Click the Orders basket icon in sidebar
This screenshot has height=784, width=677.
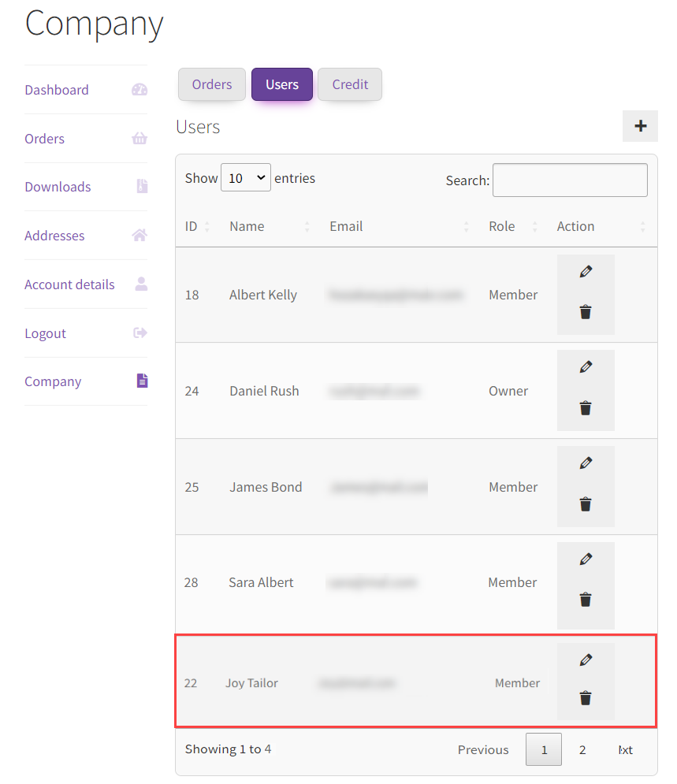[139, 138]
